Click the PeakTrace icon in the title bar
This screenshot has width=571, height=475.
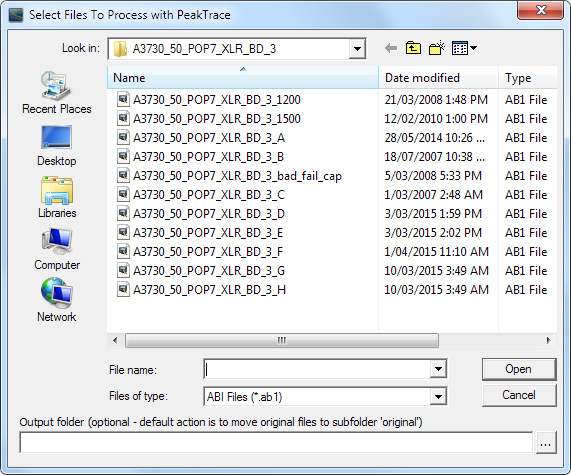coord(16,15)
